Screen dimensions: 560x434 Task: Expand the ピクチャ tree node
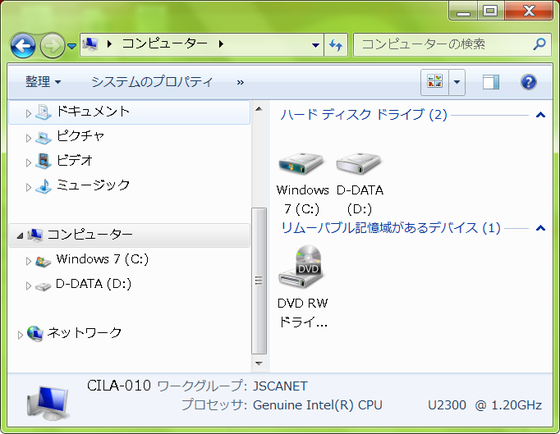(28, 138)
